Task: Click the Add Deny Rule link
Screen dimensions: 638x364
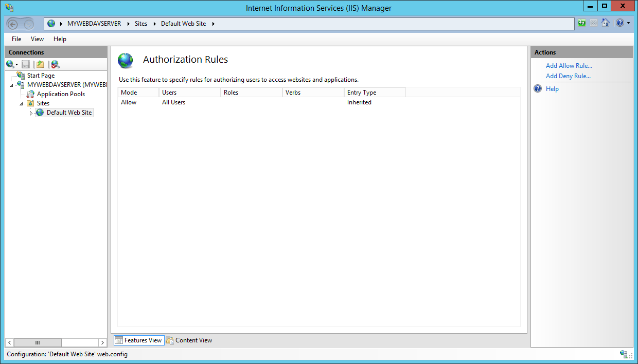Action: tap(568, 76)
